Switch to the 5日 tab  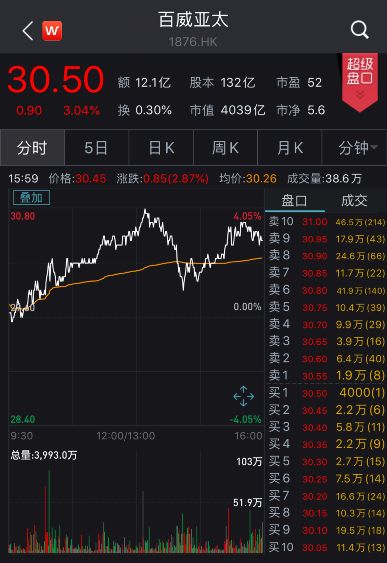tap(96, 148)
